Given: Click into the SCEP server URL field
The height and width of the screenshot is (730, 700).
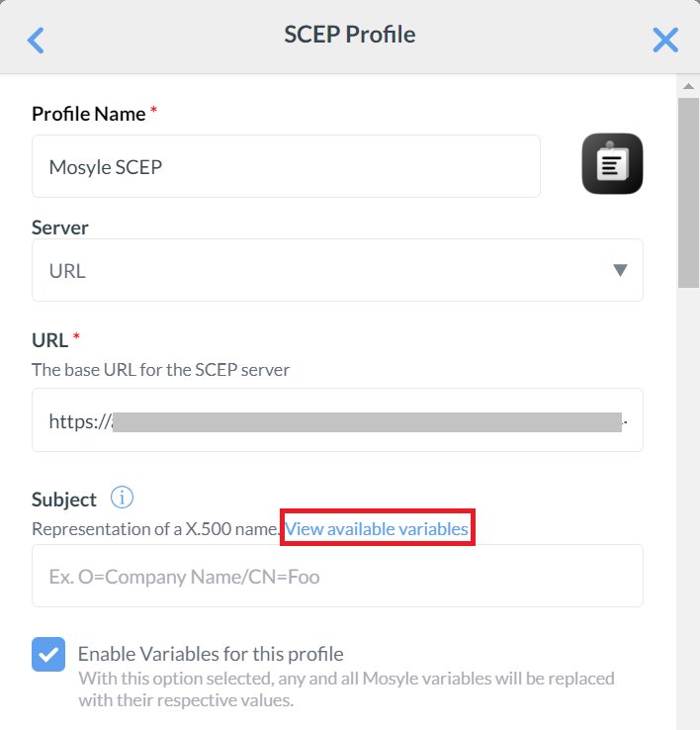Looking at the screenshot, I should click(x=336, y=420).
